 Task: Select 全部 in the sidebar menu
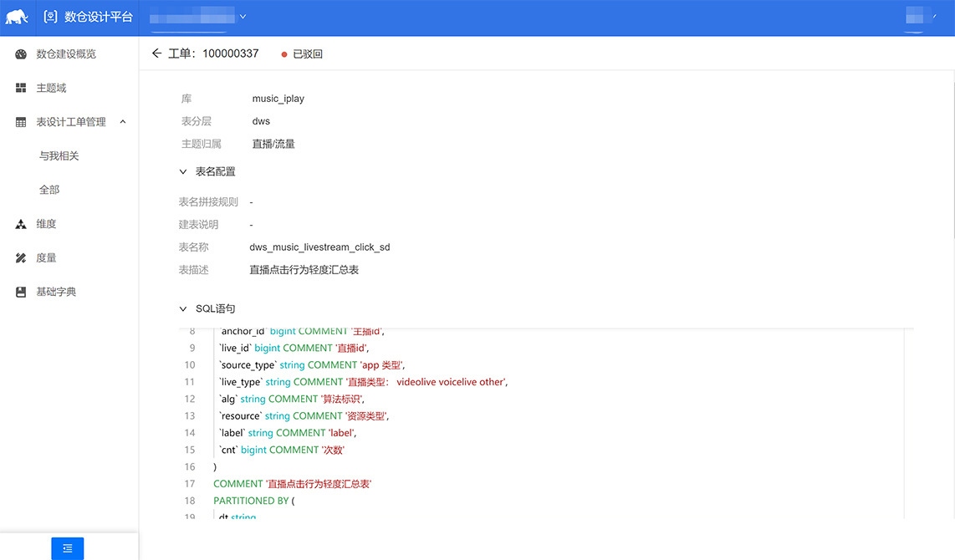pyautogui.click(x=49, y=189)
